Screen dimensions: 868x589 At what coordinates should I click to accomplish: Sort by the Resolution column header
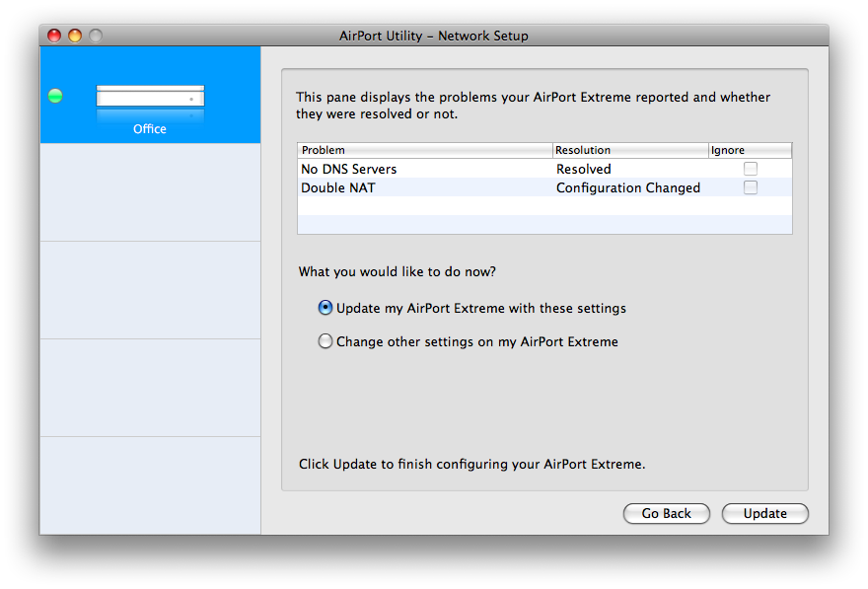pyautogui.click(x=630, y=150)
